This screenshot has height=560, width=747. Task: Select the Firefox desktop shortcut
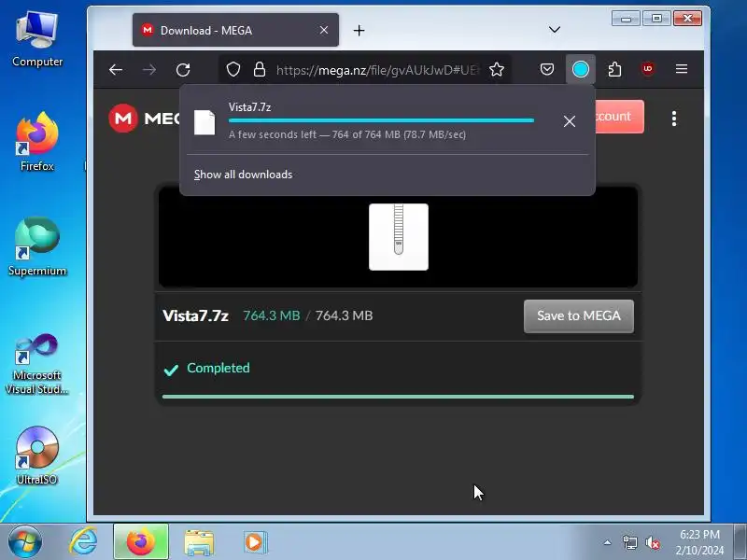click(x=37, y=142)
